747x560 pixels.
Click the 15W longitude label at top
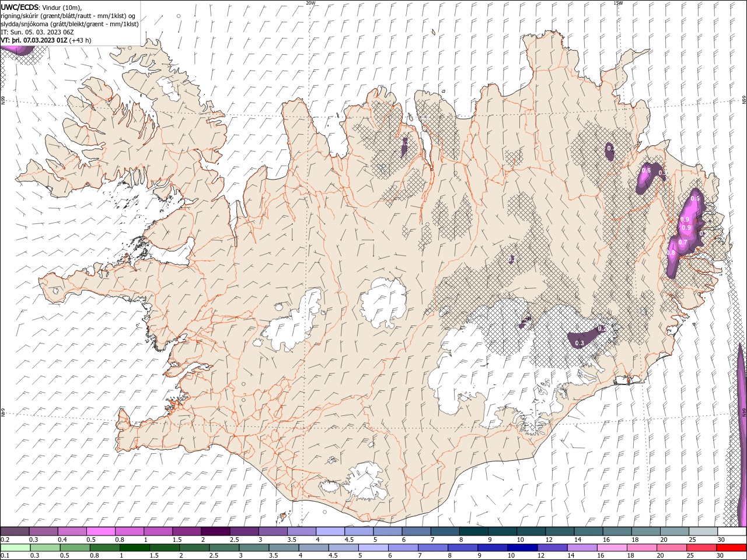point(618,3)
